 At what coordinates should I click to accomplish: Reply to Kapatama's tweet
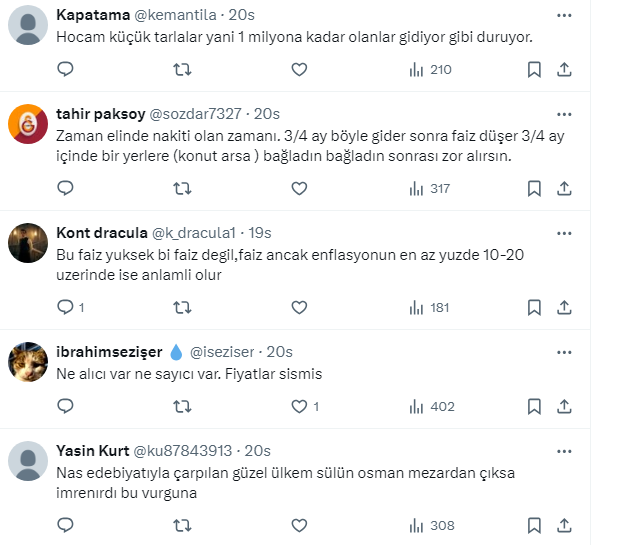coord(65,69)
